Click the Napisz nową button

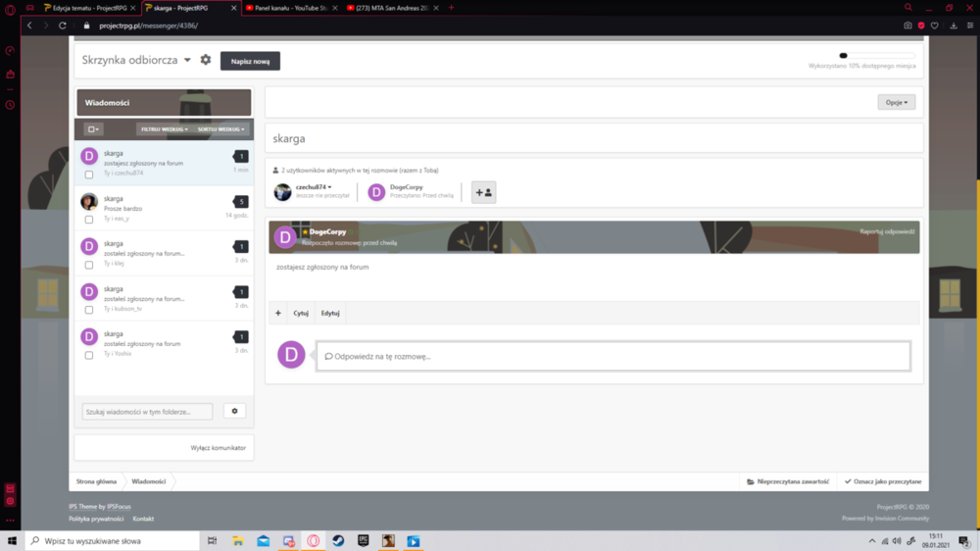click(250, 62)
